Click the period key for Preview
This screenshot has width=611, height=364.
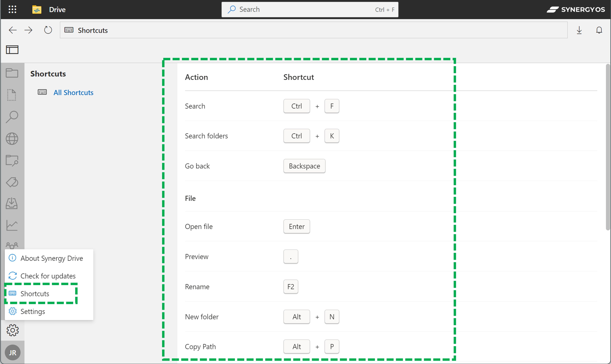291,257
